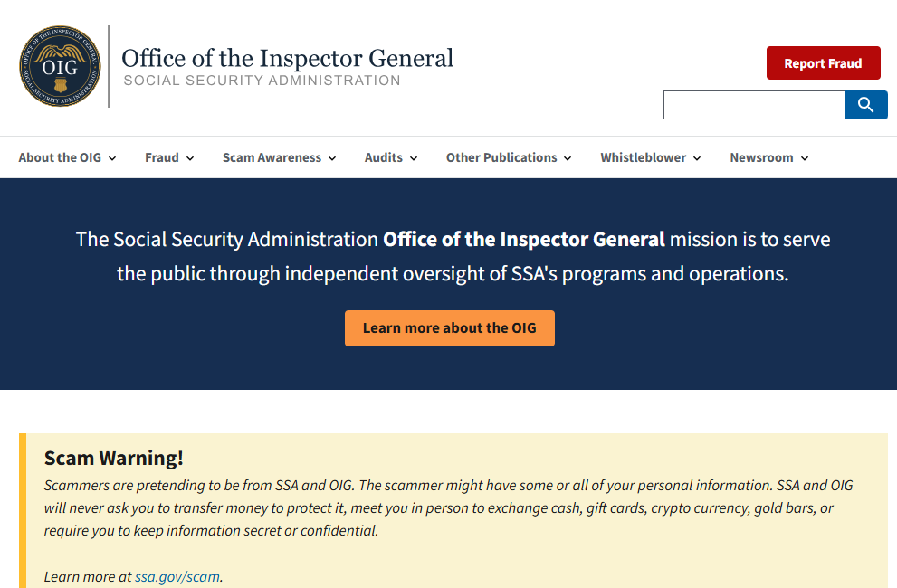Open the Whistleblower menu

[644, 157]
